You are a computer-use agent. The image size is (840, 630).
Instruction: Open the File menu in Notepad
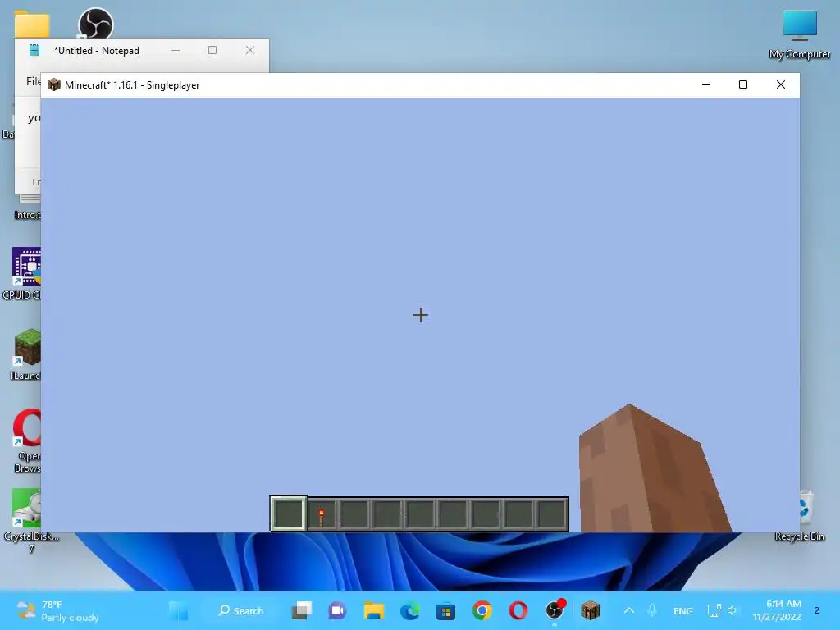33,81
